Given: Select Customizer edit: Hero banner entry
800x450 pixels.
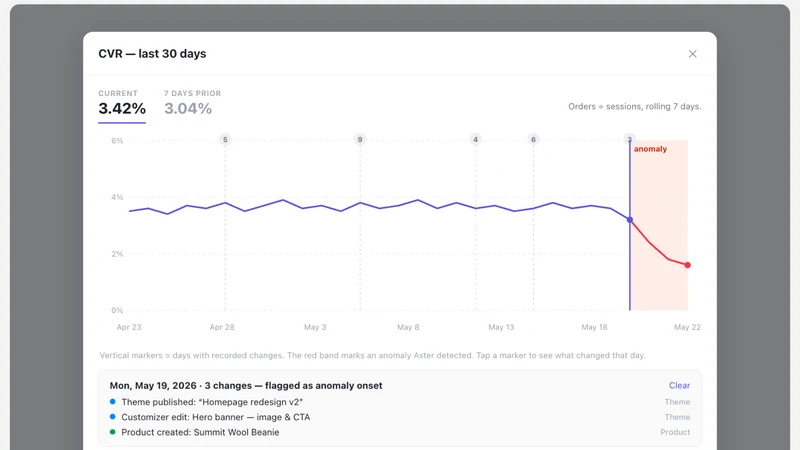Looking at the screenshot, I should tap(400, 417).
